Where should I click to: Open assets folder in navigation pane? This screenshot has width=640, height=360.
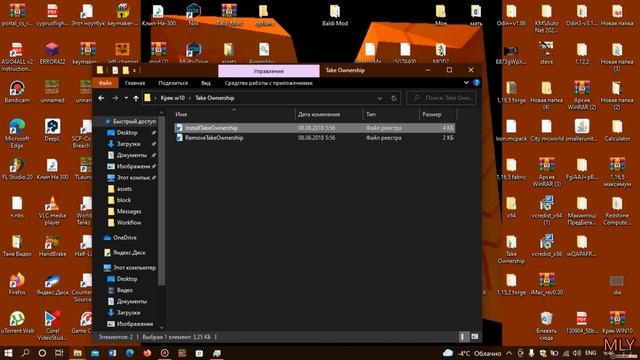[124, 189]
